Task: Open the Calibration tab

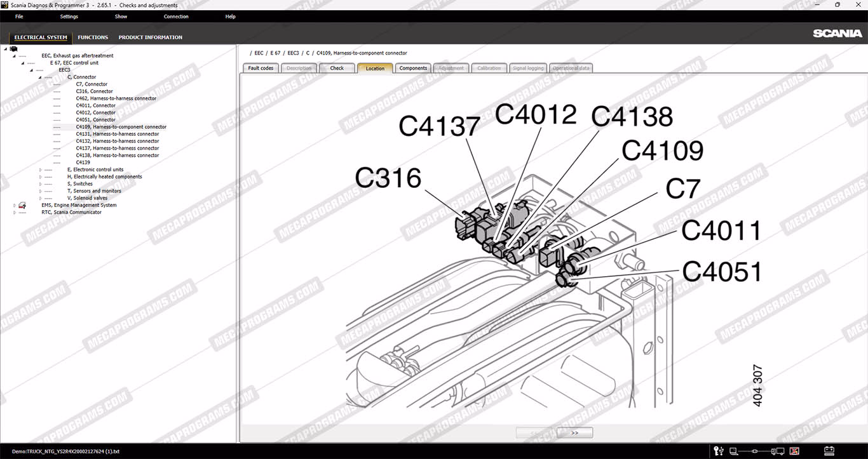Action: tap(489, 68)
